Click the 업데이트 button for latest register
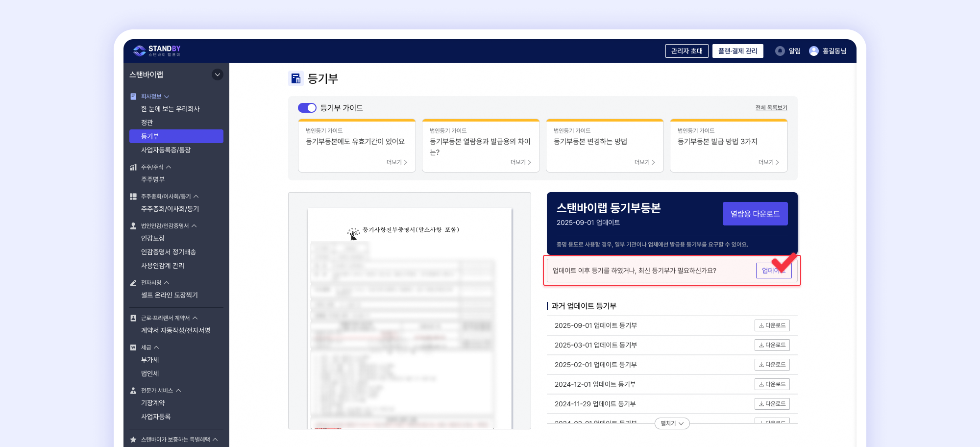The height and width of the screenshot is (447, 980). tap(774, 271)
